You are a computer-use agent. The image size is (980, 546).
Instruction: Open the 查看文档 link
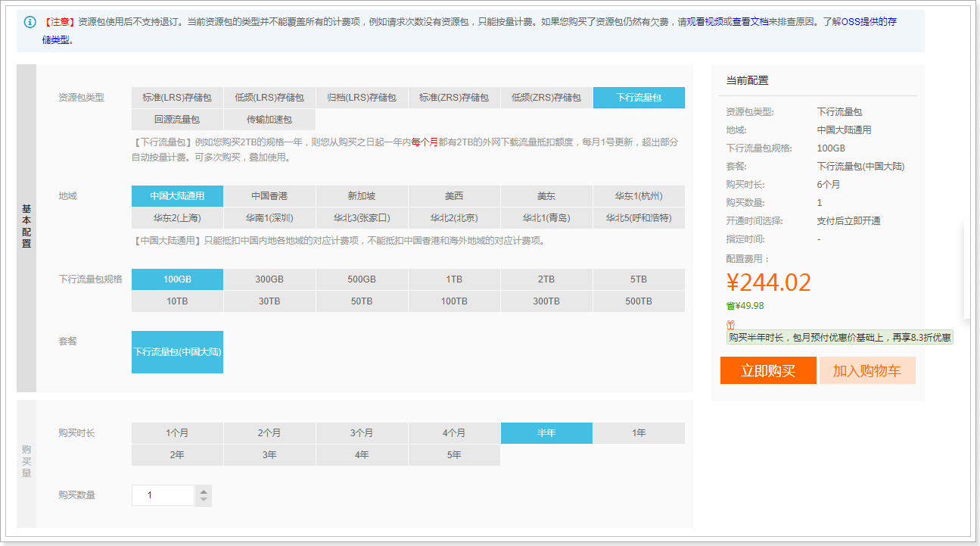[x=750, y=22]
